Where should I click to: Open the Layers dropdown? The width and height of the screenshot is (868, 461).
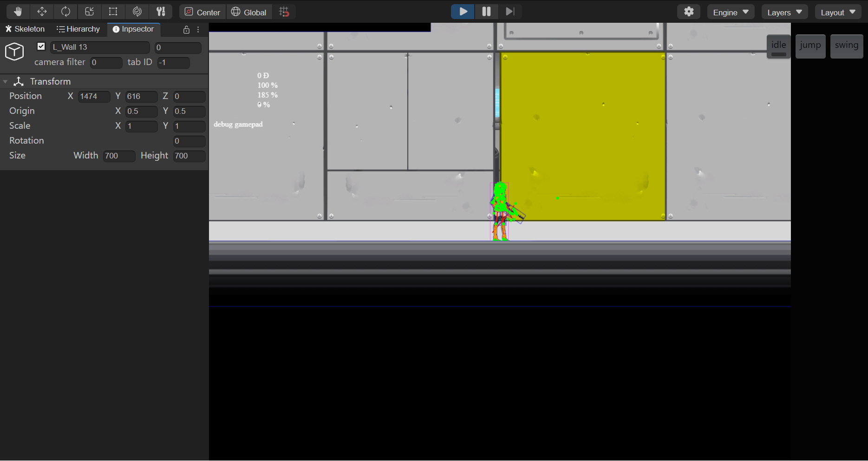coord(784,13)
